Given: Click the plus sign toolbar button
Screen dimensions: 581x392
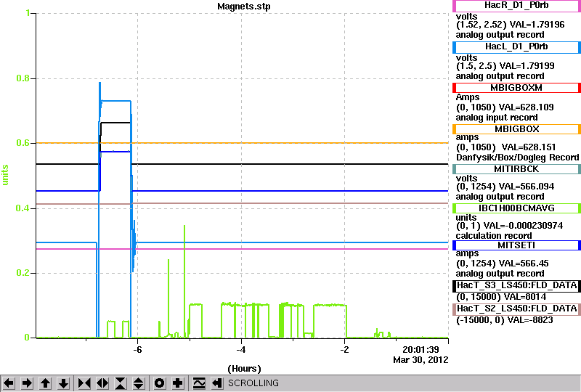Looking at the screenshot, I should pos(178,383).
